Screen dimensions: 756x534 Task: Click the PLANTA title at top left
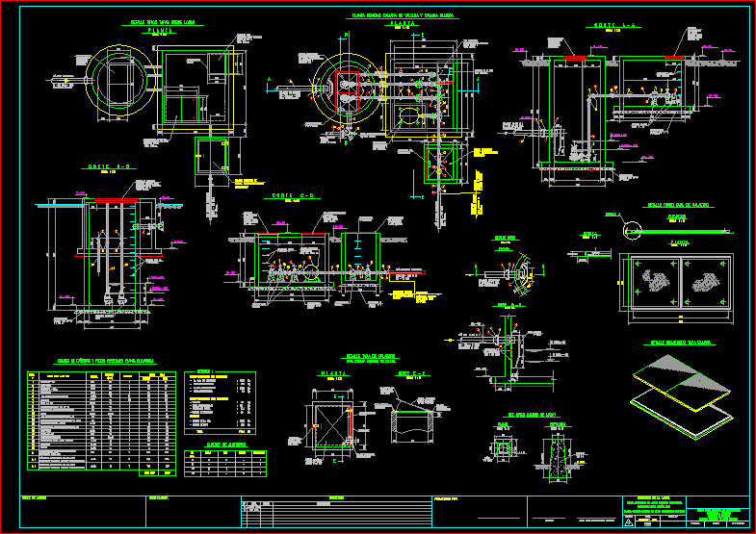[161, 30]
